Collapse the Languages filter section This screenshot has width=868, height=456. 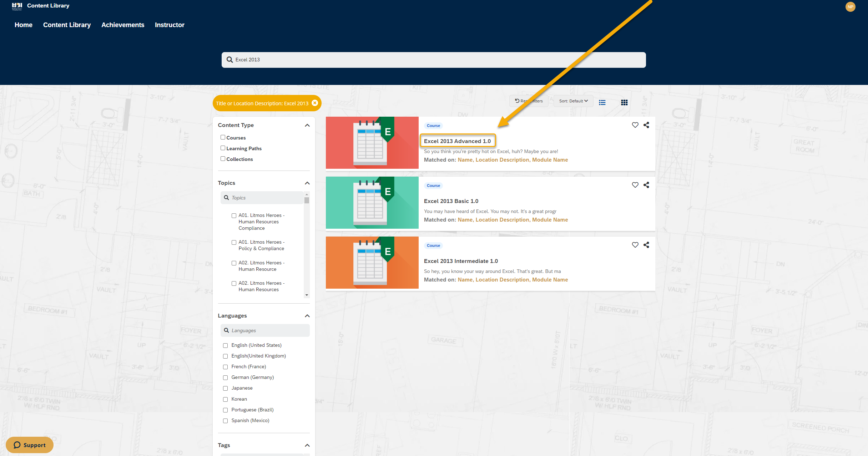307,316
